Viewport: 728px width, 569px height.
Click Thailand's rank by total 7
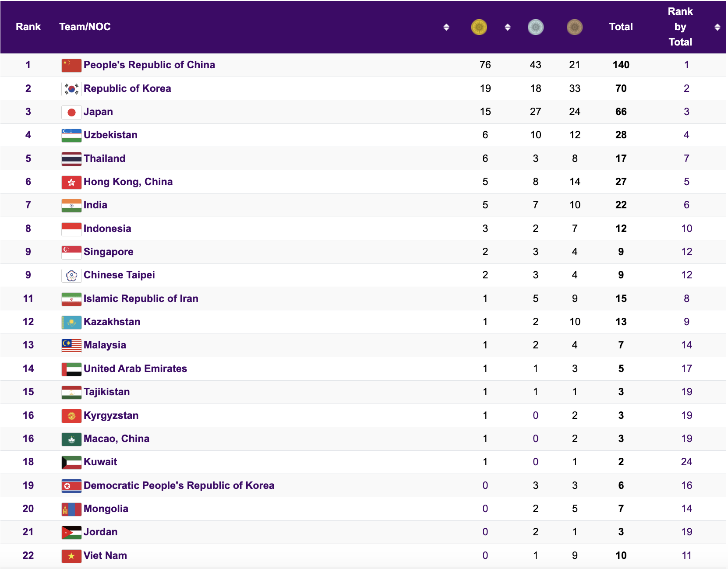point(686,158)
